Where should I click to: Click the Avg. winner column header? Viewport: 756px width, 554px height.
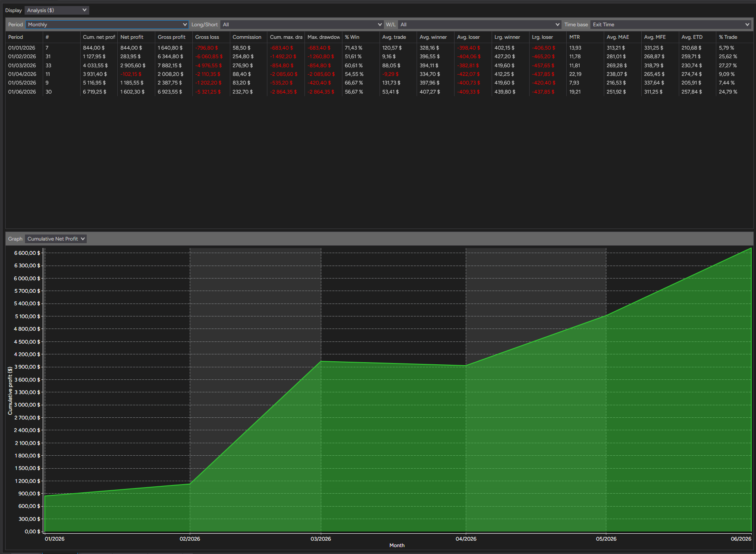click(436, 37)
